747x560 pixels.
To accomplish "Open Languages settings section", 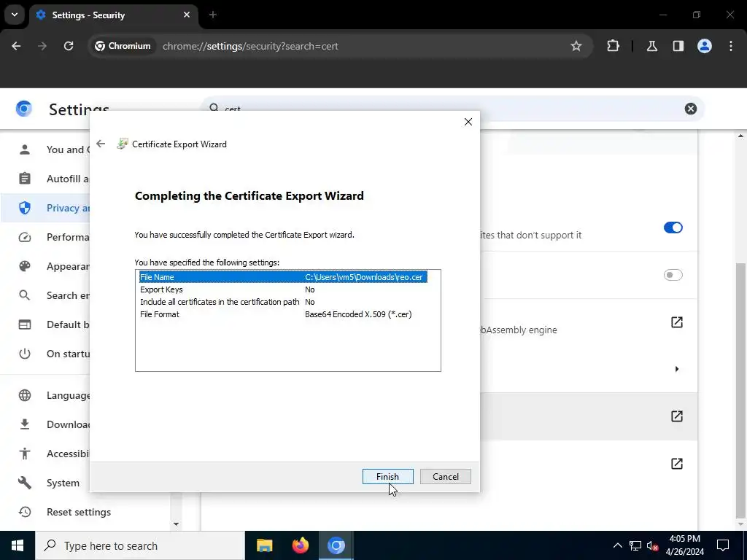I will (x=45, y=395).
